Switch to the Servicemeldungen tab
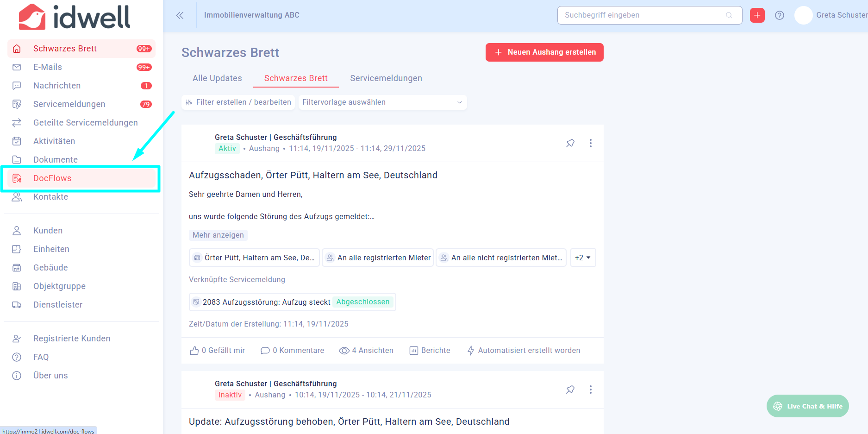Viewport: 868px width, 434px height. click(386, 78)
